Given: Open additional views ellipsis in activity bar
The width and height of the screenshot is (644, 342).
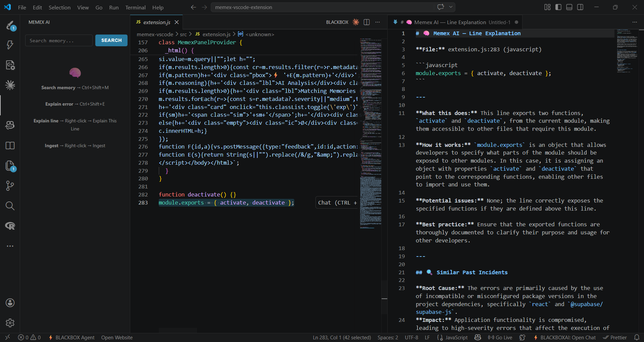Looking at the screenshot, I should 10,246.
